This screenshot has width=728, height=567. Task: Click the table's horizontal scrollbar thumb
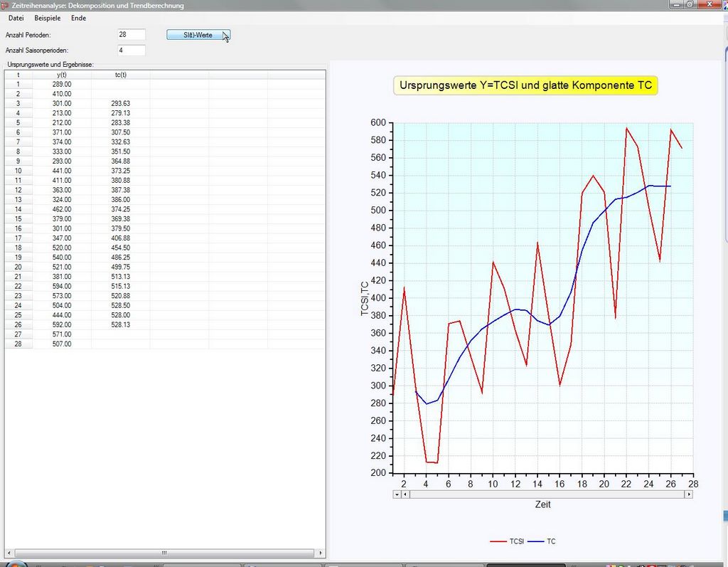click(x=164, y=553)
